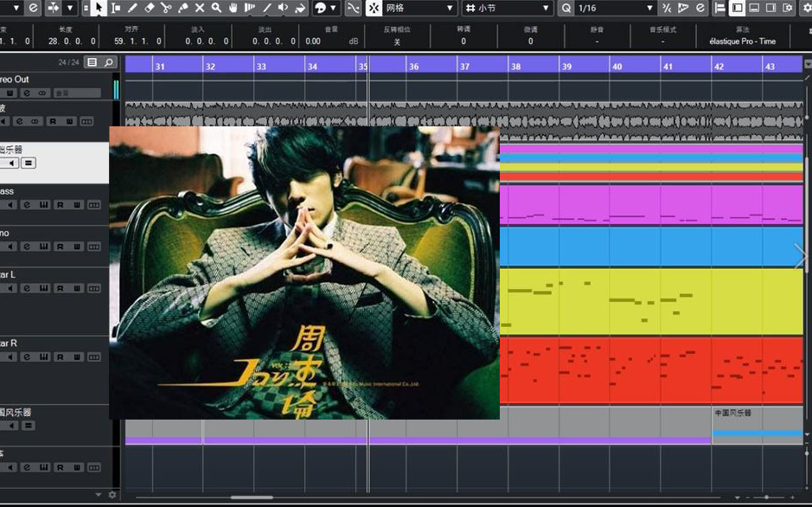Click the track visibility configuration icon

719,8
